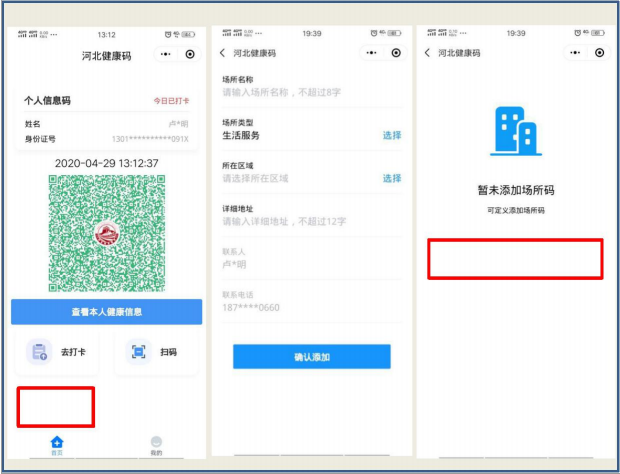This screenshot has width=620, height=474.
Task: Tap the blue building icon in the right screen
Action: tap(516, 131)
